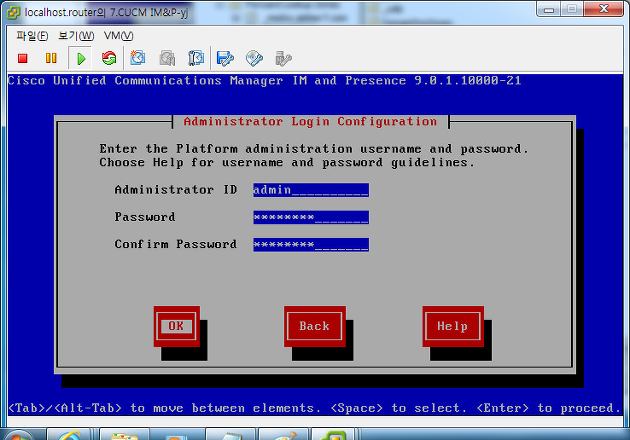Click the floppy drive connection icon
Screen dimensions: 630x440
coord(225,58)
